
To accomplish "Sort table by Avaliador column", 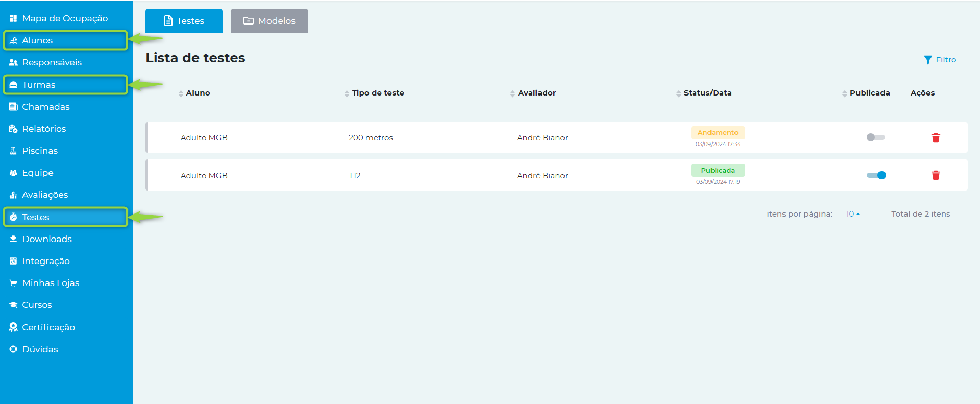I will click(x=533, y=93).
